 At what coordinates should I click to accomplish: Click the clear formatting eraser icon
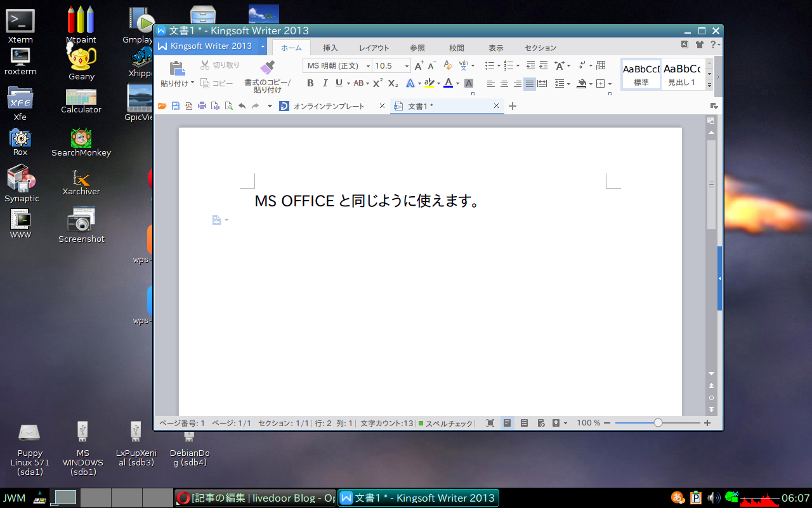(x=448, y=65)
